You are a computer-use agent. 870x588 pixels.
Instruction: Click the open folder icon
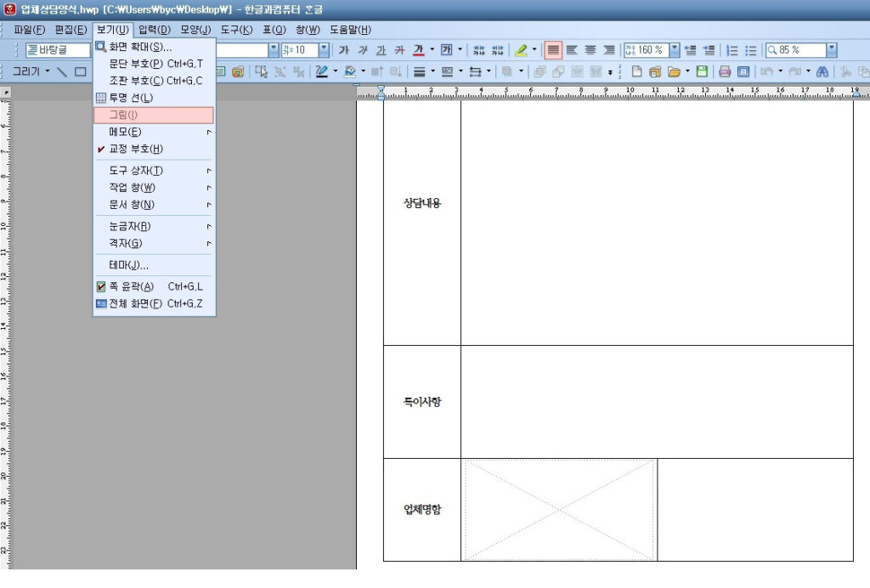pyautogui.click(x=674, y=71)
